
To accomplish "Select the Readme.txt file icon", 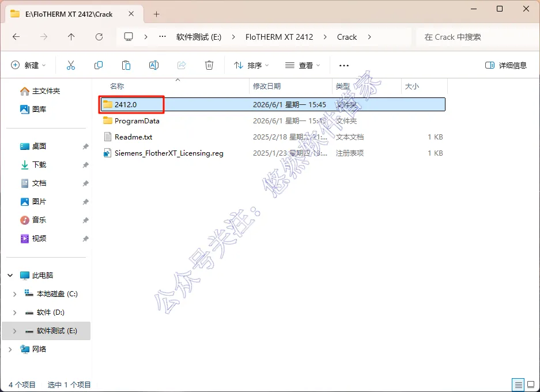I will pyautogui.click(x=107, y=137).
